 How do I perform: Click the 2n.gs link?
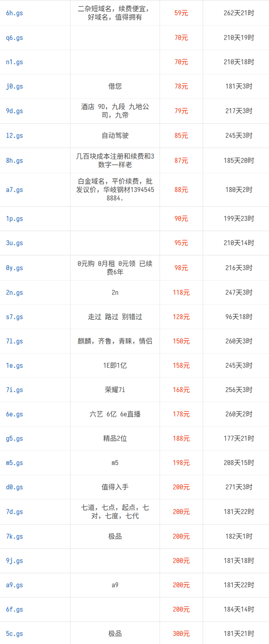tap(15, 292)
